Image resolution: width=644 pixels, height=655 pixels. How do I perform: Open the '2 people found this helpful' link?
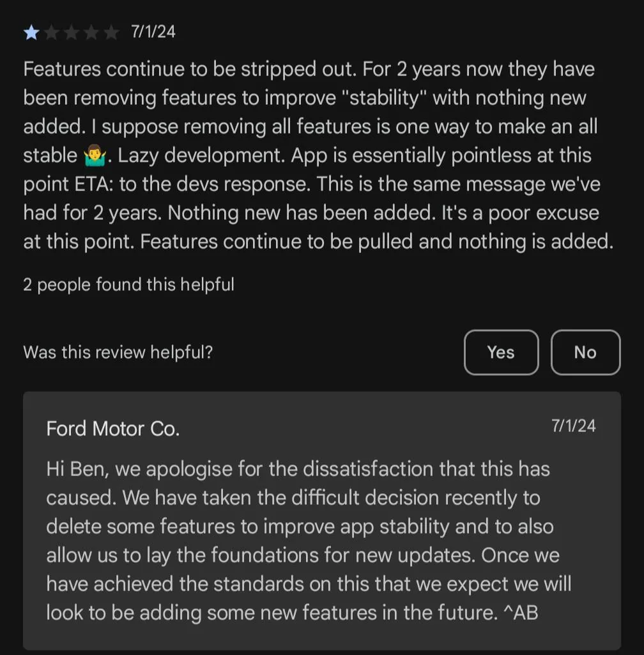pyautogui.click(x=128, y=284)
